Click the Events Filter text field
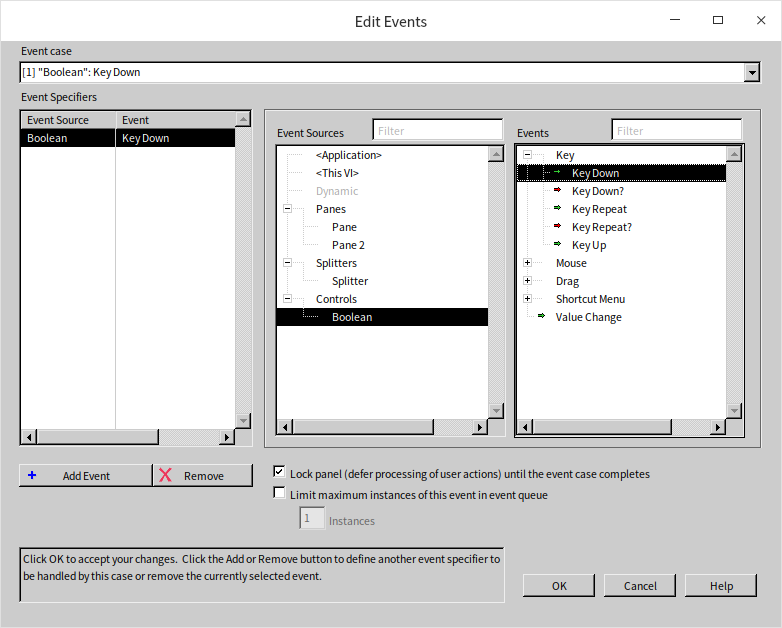782x628 pixels. (x=676, y=131)
